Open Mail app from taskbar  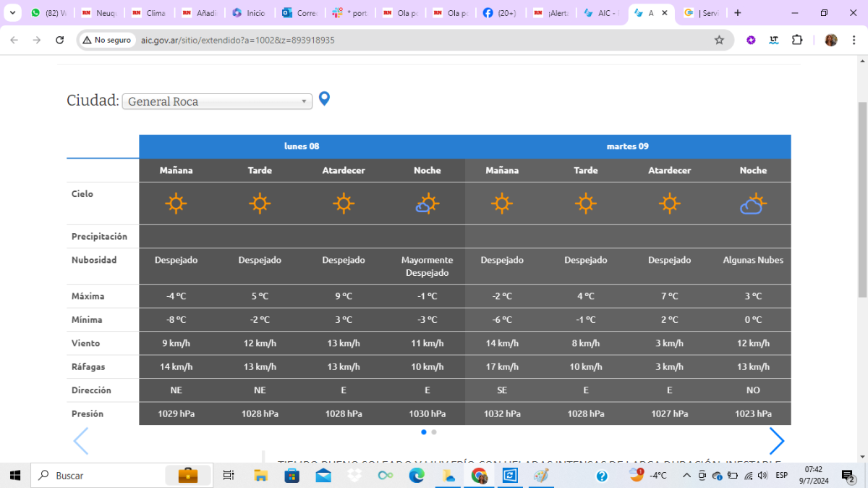click(323, 476)
